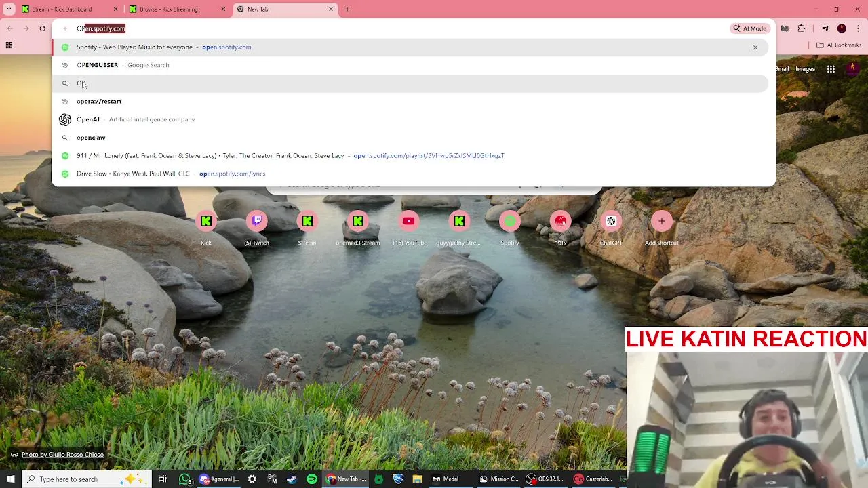This screenshot has height=488, width=868.
Task: Open the Chrome extensions puzzle icon
Action: pos(802,28)
